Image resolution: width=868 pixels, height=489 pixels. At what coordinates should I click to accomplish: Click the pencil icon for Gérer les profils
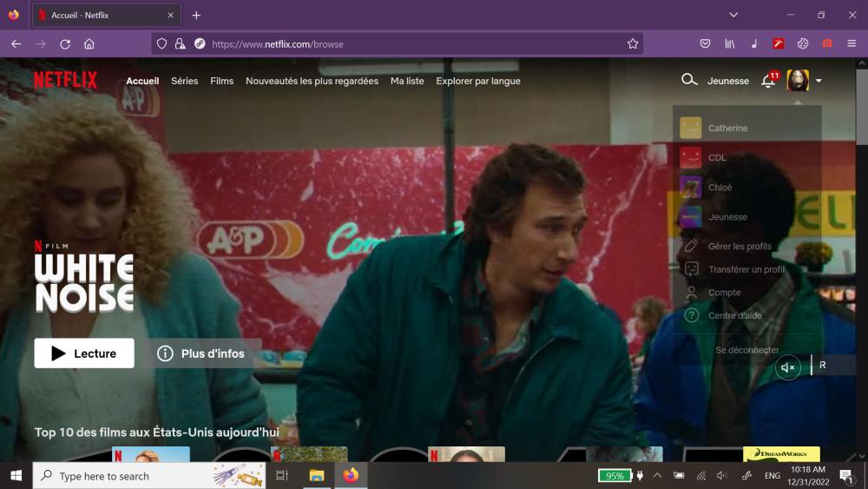692,246
